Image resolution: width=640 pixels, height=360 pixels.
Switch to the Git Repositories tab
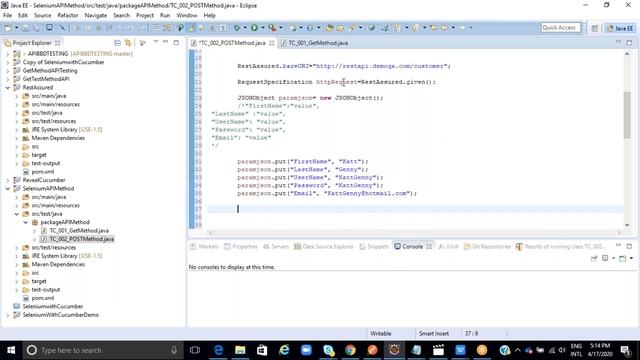(487, 247)
